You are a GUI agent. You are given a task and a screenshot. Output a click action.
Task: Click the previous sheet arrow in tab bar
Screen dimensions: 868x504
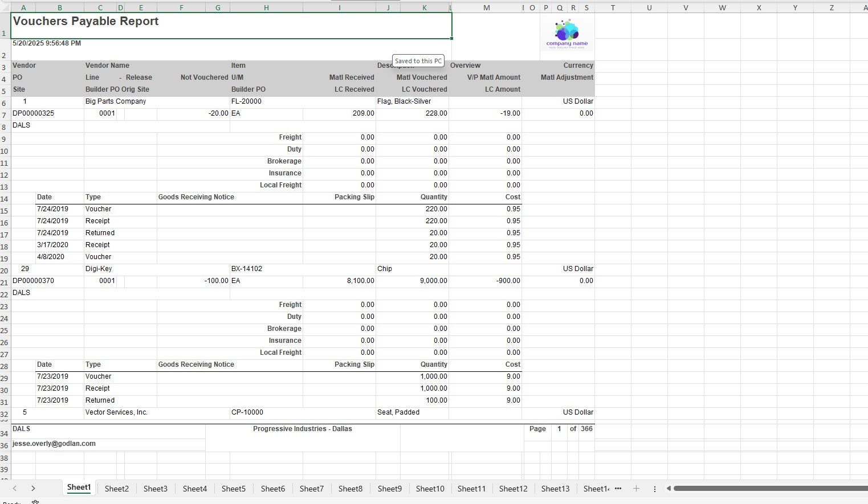pyautogui.click(x=15, y=488)
